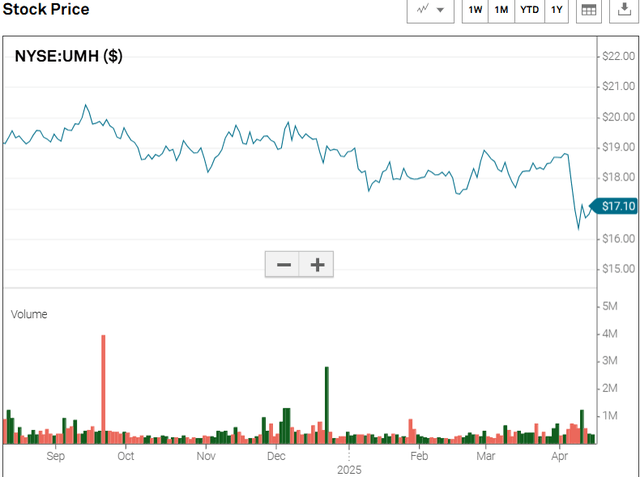Image resolution: width=640 pixels, height=477 pixels.
Task: Click the 2025 year label
Action: pos(349,470)
